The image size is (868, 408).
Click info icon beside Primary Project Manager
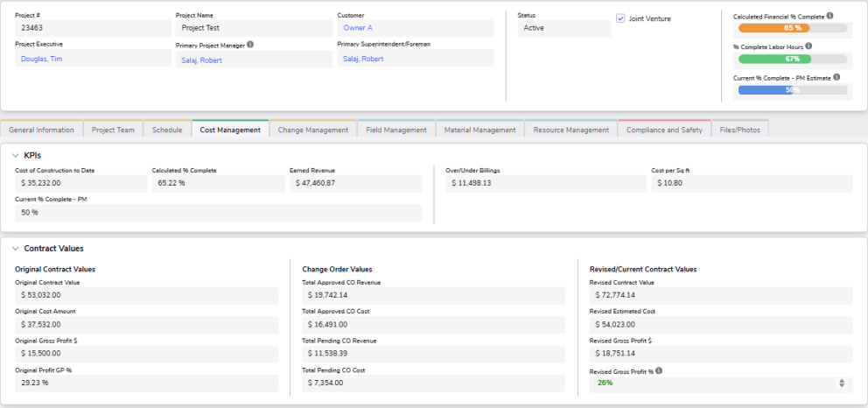point(250,44)
